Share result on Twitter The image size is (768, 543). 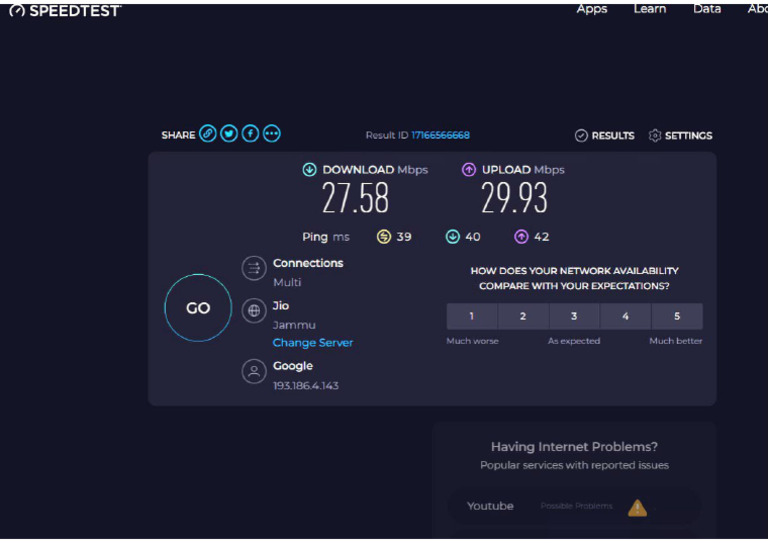click(229, 134)
